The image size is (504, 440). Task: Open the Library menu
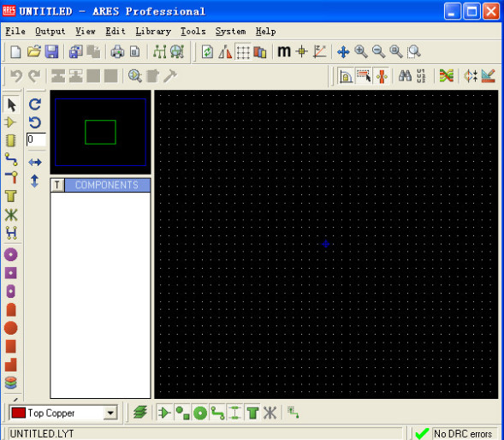coord(153,31)
